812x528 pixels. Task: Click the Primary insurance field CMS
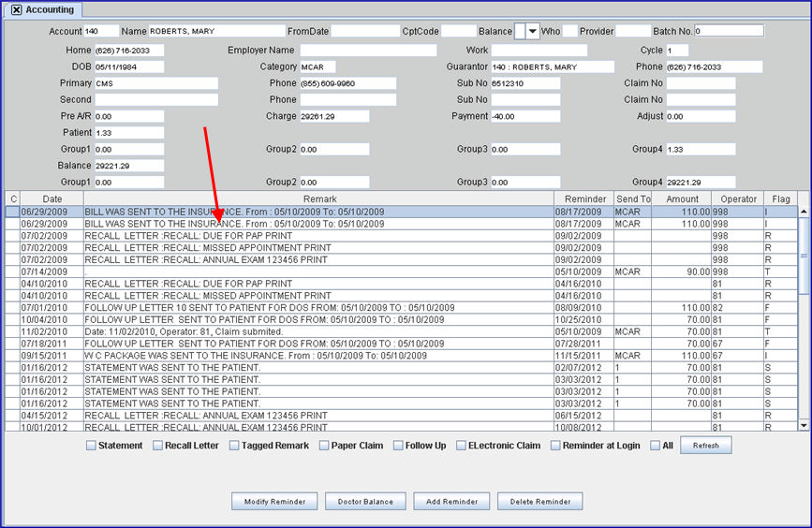tap(156, 83)
